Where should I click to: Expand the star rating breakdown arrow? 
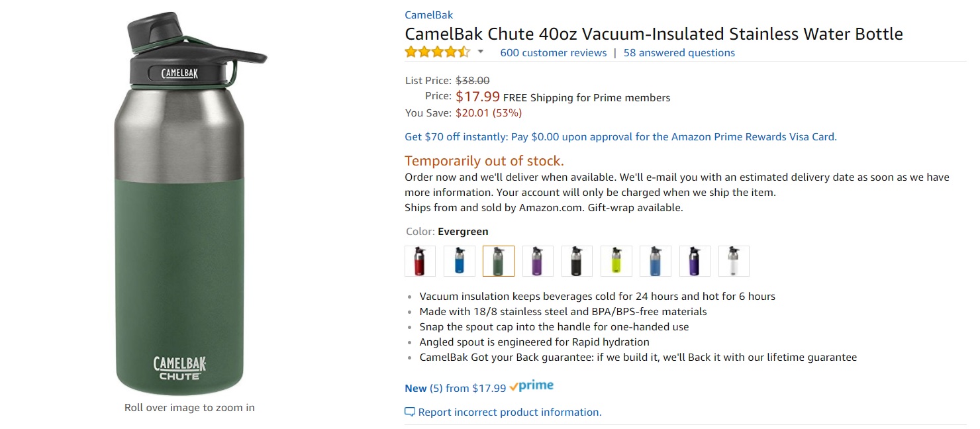(x=481, y=52)
